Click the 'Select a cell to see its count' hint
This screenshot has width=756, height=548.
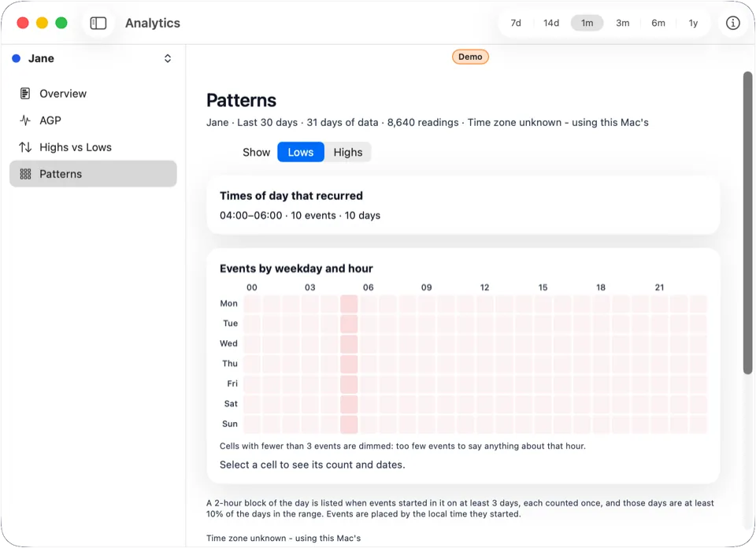click(313, 465)
